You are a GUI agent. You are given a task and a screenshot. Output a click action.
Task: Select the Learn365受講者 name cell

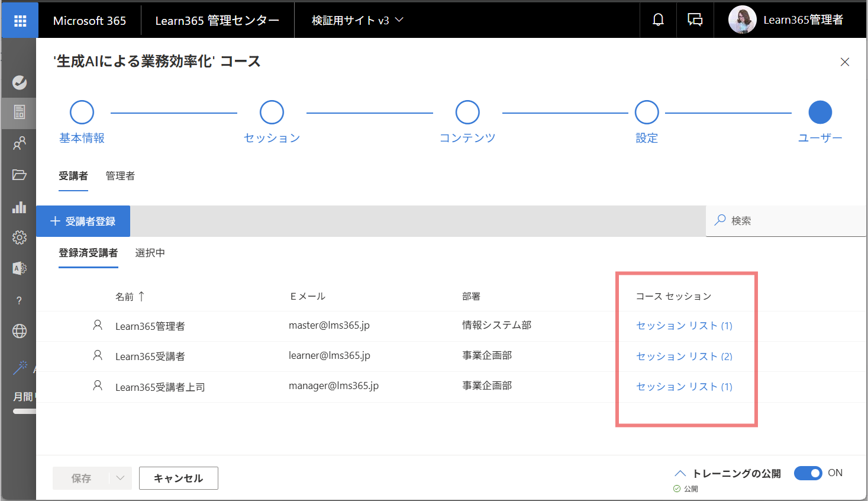[150, 357]
